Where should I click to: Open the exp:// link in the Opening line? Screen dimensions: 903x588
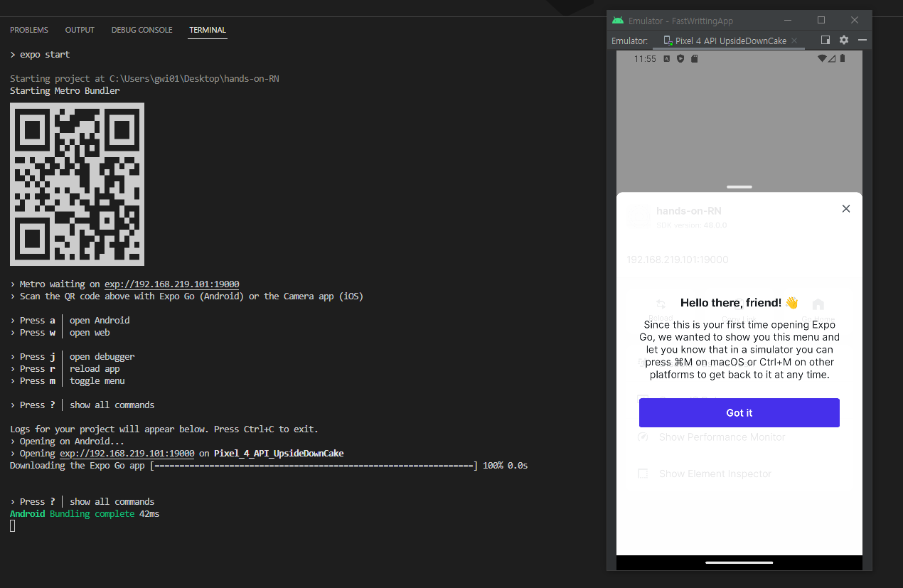(x=127, y=453)
